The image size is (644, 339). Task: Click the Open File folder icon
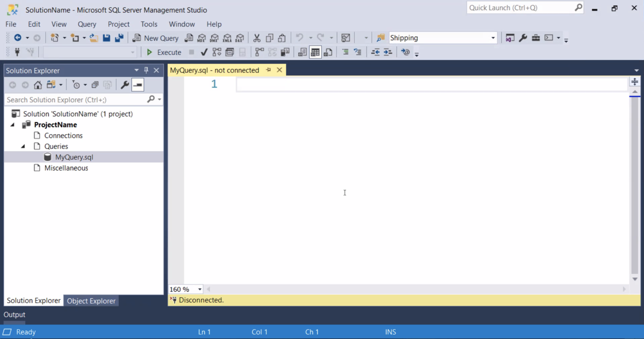point(94,38)
